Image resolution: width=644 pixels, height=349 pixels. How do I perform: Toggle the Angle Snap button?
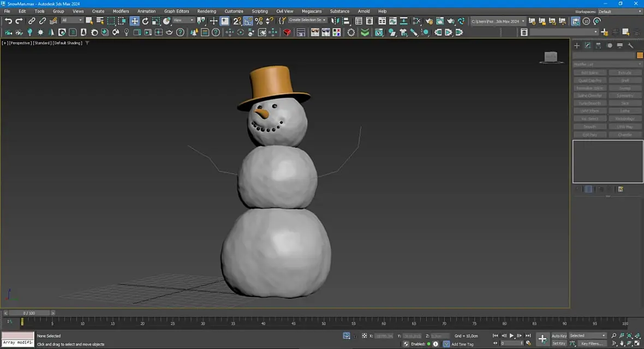(x=248, y=21)
